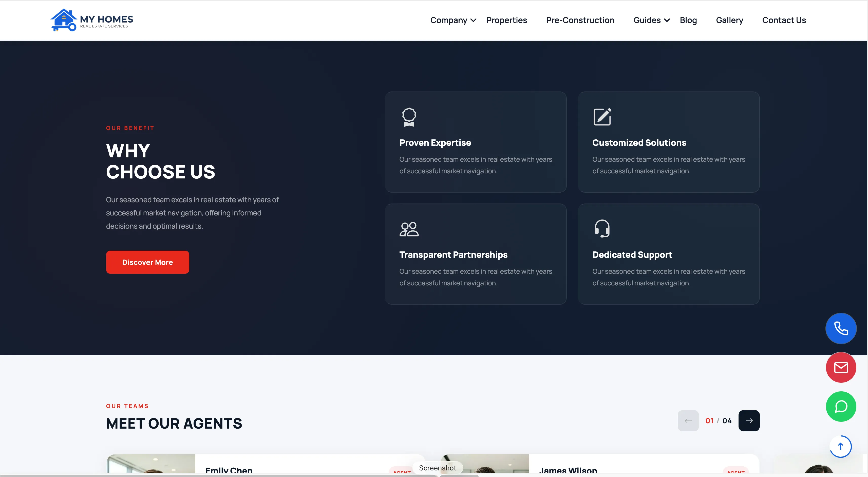The height and width of the screenshot is (477, 868).
Task: Open the Gallery nav item
Action: click(x=729, y=20)
